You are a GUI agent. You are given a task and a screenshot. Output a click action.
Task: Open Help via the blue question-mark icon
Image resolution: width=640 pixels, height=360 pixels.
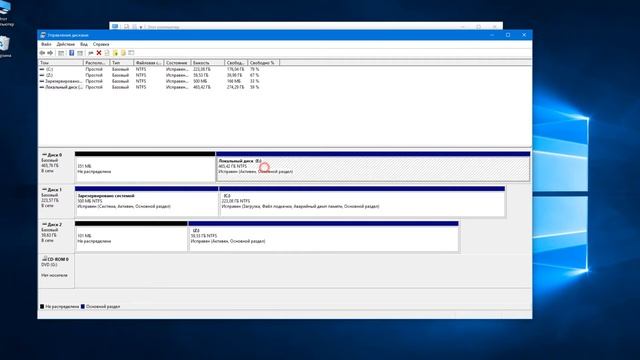point(71,53)
